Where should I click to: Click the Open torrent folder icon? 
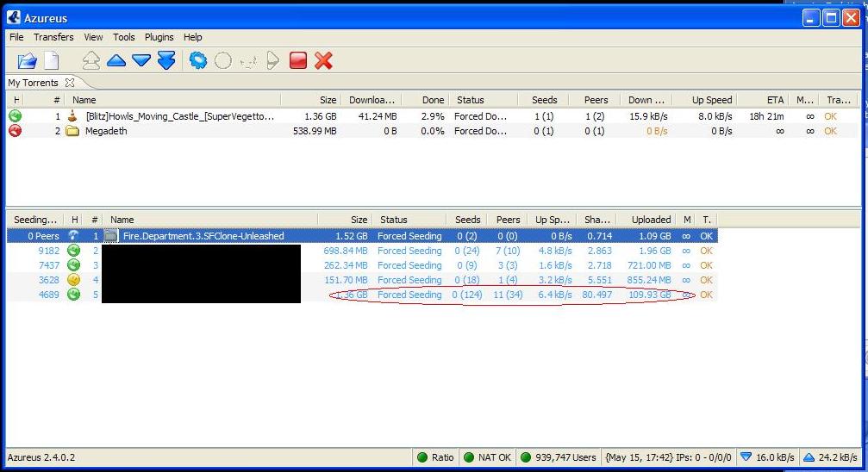27,61
